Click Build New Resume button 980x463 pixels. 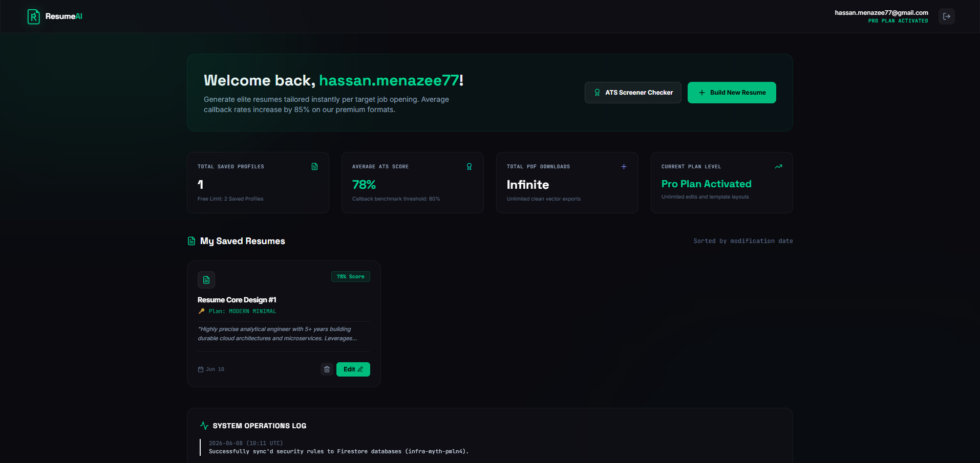tap(732, 93)
